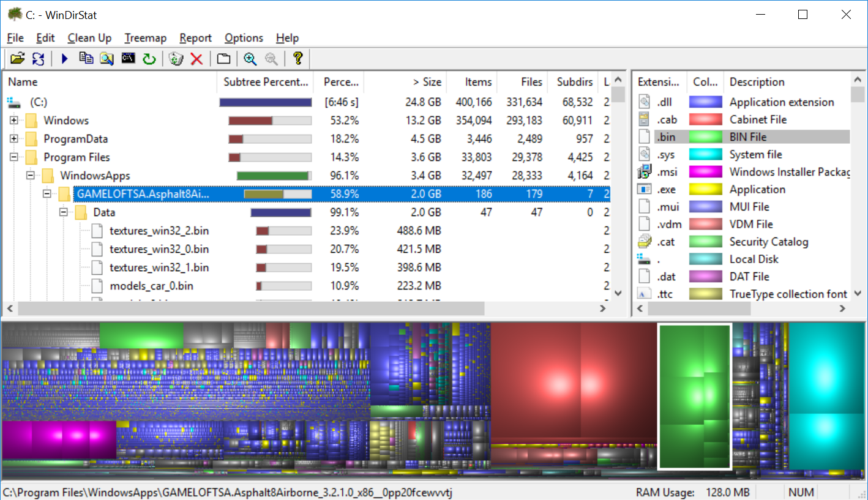Collapse the GAMELOFTSA.Asphalt8Ai... node
This screenshot has width=868, height=500.
pos(47,194)
